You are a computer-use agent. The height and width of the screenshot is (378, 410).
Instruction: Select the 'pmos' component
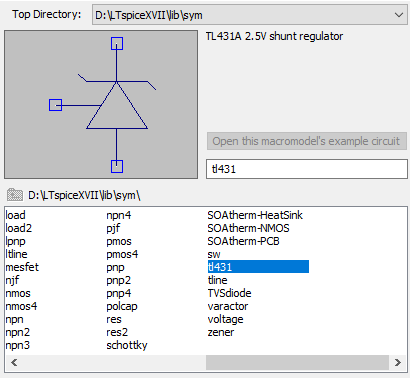click(119, 241)
